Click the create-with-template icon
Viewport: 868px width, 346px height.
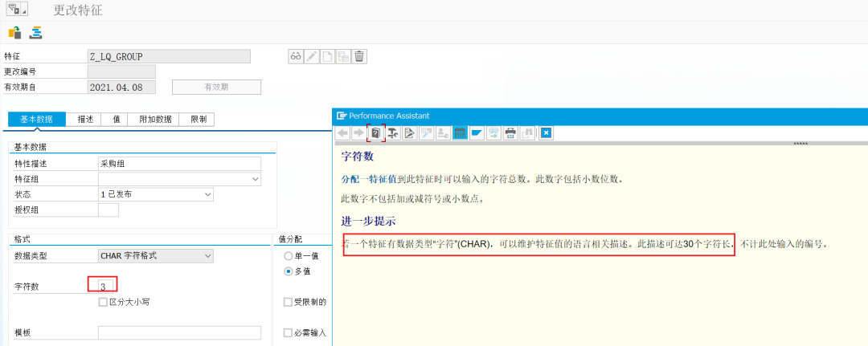tap(343, 56)
